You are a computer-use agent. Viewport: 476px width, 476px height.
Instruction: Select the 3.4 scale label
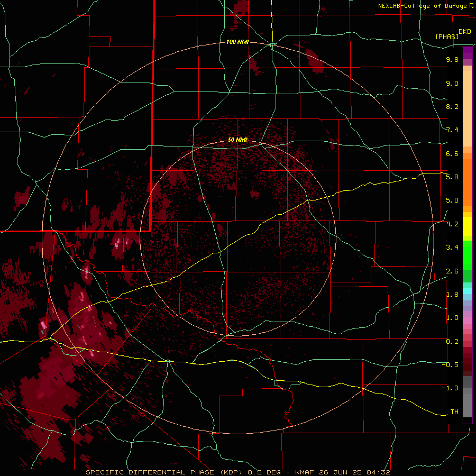tap(452, 248)
